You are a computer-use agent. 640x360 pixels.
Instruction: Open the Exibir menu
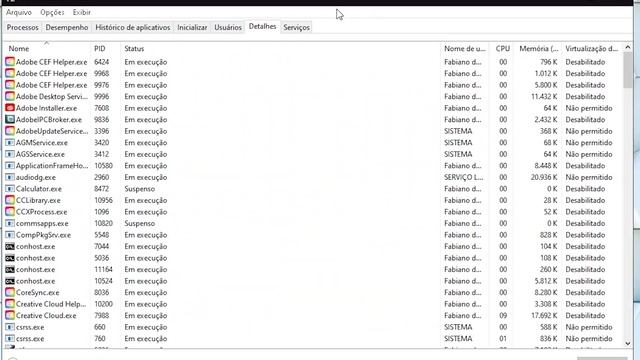click(82, 12)
